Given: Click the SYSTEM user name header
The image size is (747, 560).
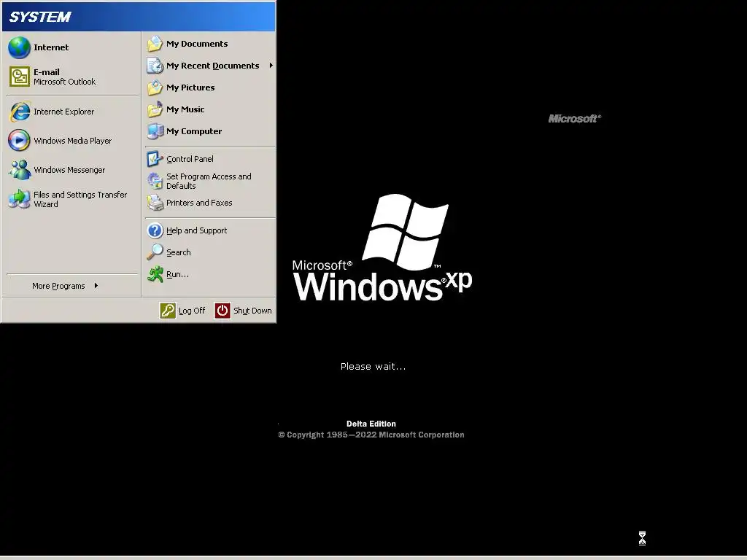Looking at the screenshot, I should coord(40,17).
